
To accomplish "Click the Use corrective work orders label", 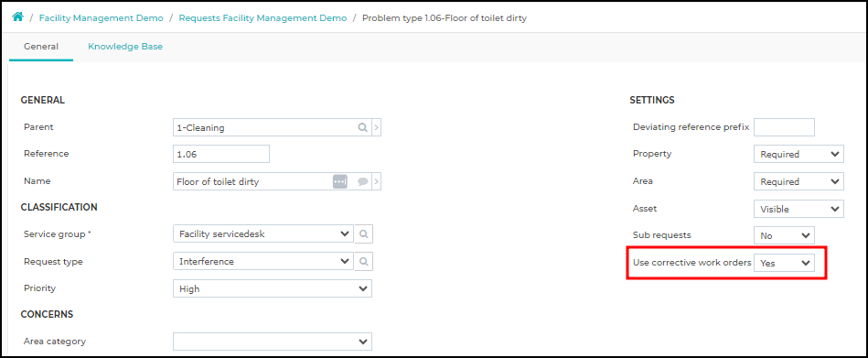I will pyautogui.click(x=692, y=263).
